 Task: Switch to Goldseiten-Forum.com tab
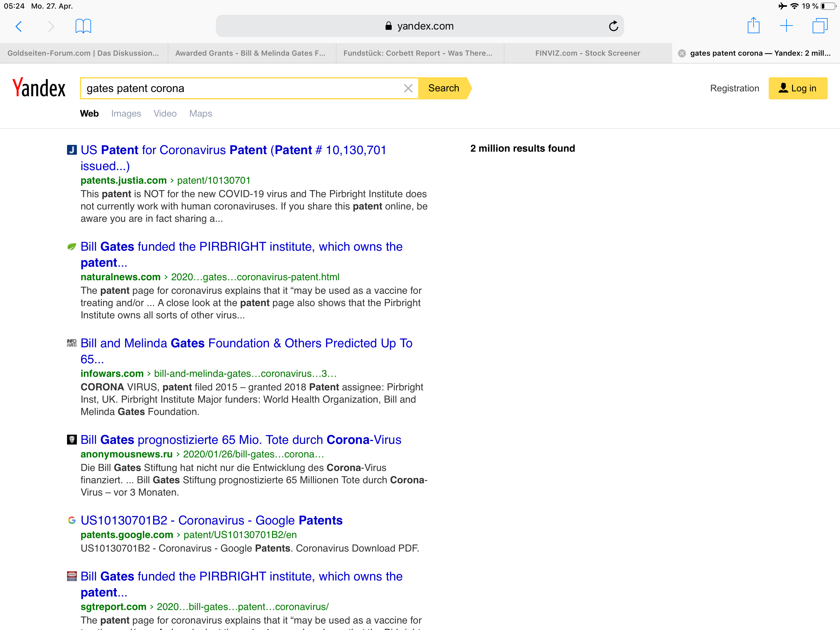coord(84,53)
